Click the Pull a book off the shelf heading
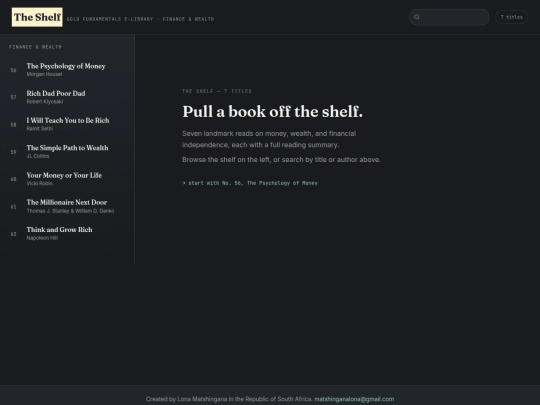 click(272, 112)
